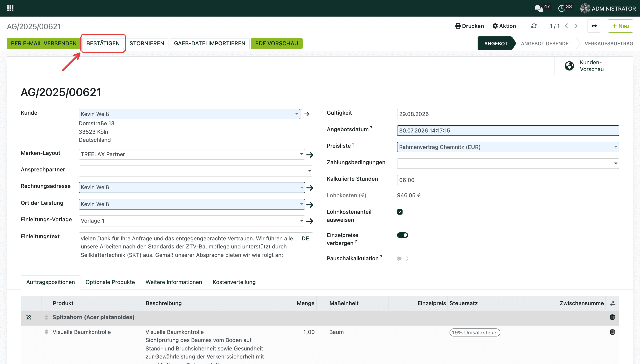Toggle full-width form layout icon
The height and width of the screenshot is (364, 640).
tap(594, 26)
